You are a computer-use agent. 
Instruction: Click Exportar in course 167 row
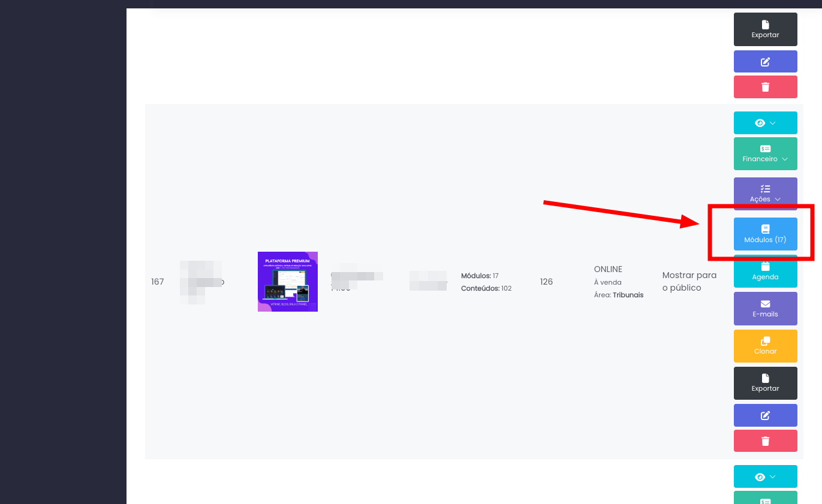click(x=765, y=383)
